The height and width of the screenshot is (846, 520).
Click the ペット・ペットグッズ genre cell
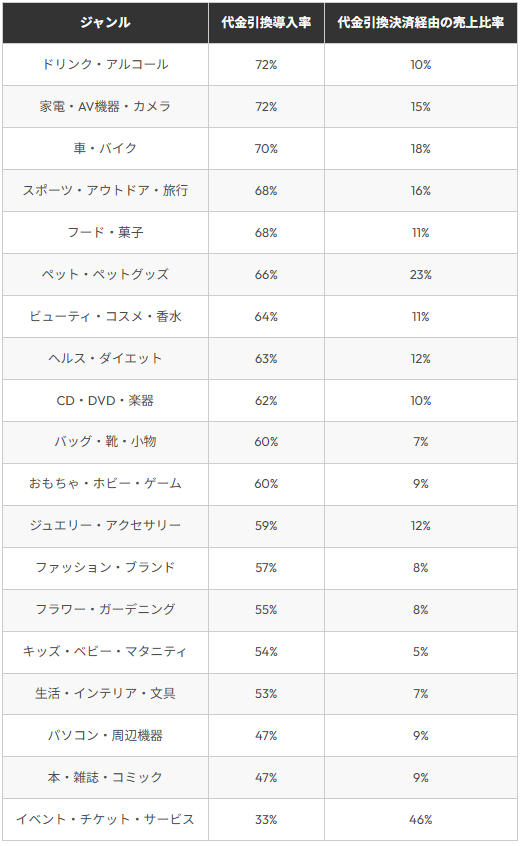(105, 275)
